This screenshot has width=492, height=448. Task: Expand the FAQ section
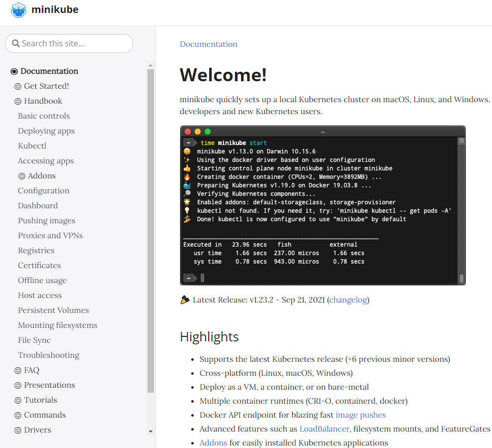[32, 370]
